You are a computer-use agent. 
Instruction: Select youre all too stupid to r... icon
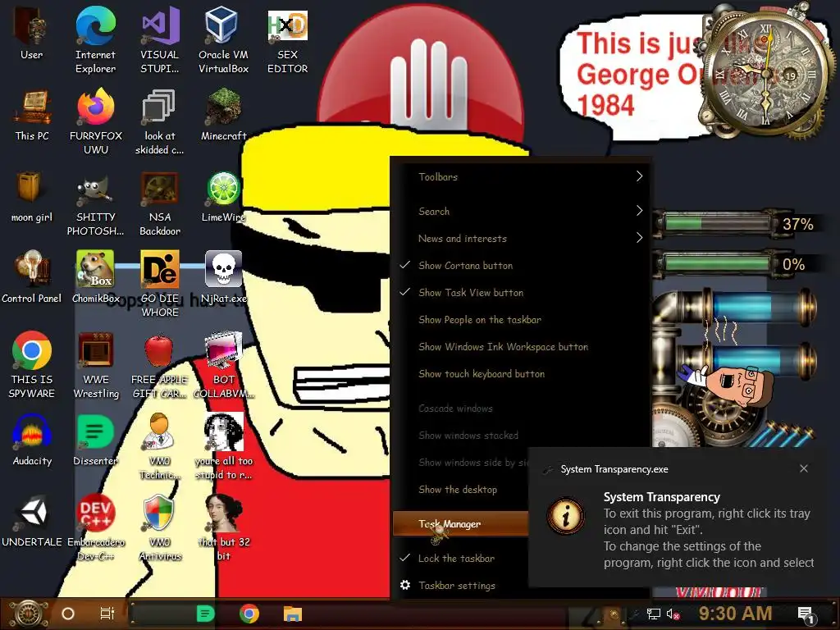point(224,445)
